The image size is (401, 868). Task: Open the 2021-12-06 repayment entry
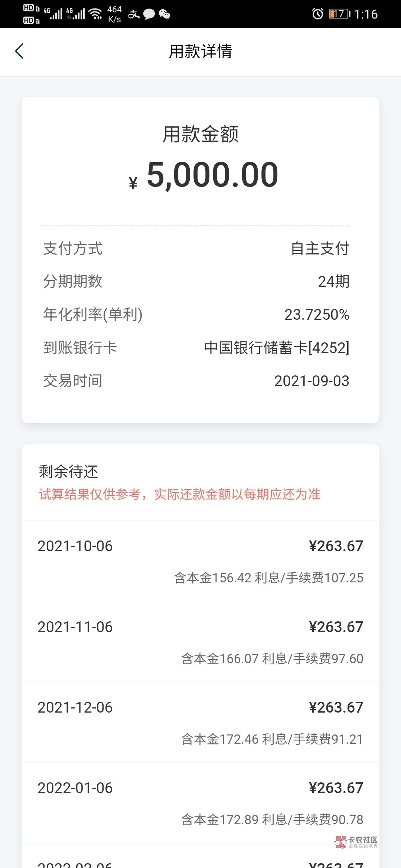point(200,722)
